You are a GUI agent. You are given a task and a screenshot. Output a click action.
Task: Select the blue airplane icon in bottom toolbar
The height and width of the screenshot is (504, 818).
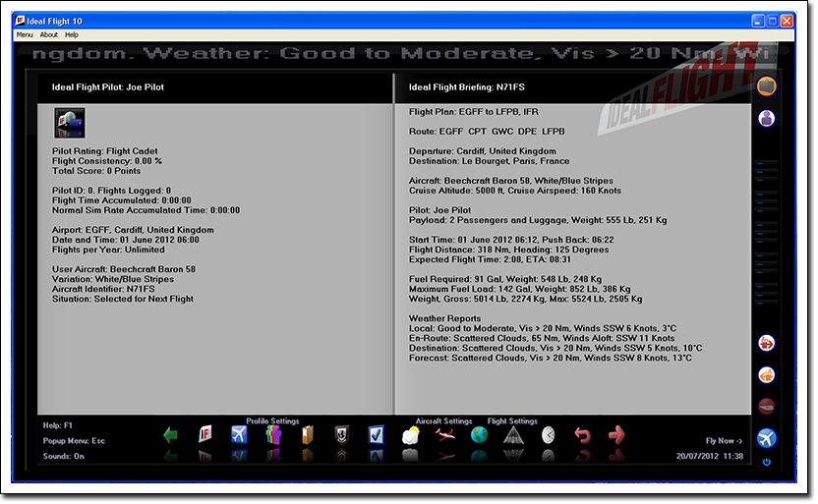tap(239, 434)
